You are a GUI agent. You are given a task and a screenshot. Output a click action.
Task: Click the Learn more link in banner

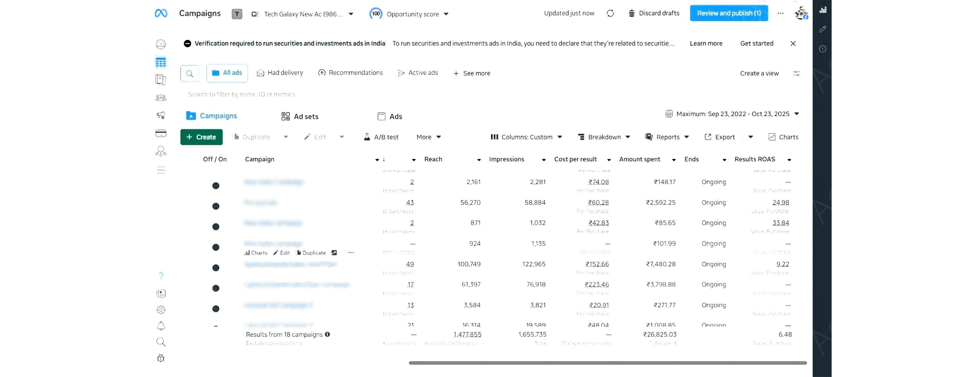[x=706, y=44]
